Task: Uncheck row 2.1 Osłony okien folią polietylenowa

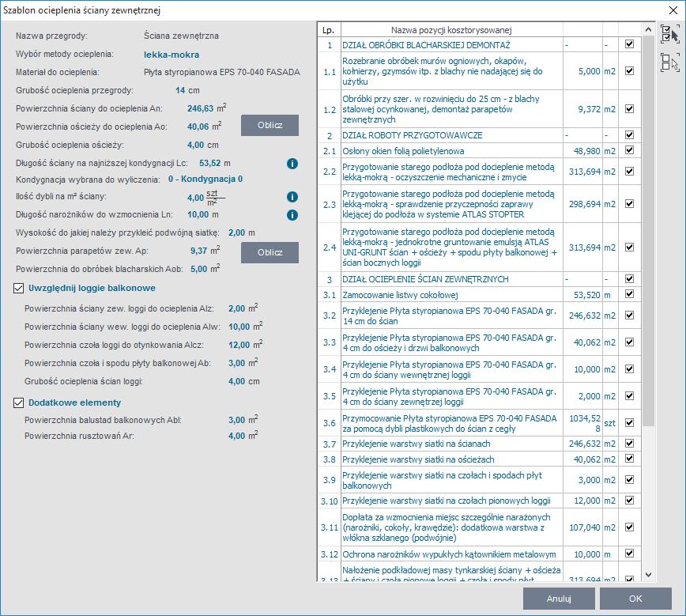Action: (x=630, y=150)
